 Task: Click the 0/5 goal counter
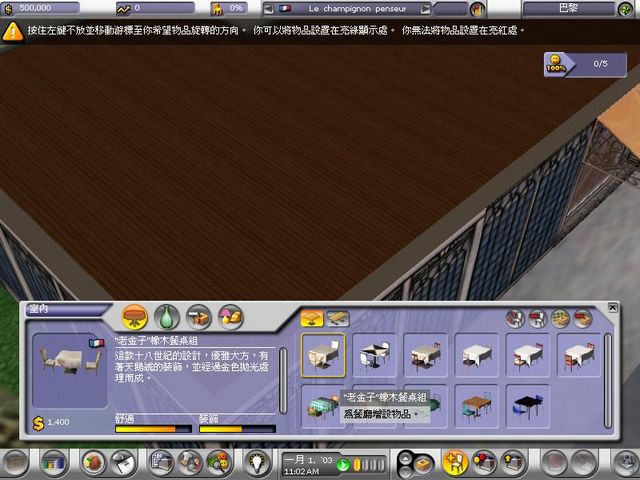[600, 64]
